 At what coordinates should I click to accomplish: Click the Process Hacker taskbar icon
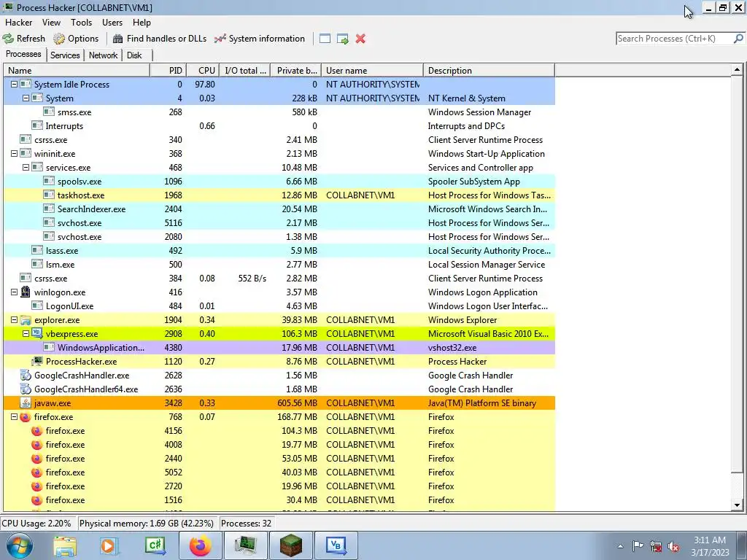pyautogui.click(x=245, y=545)
